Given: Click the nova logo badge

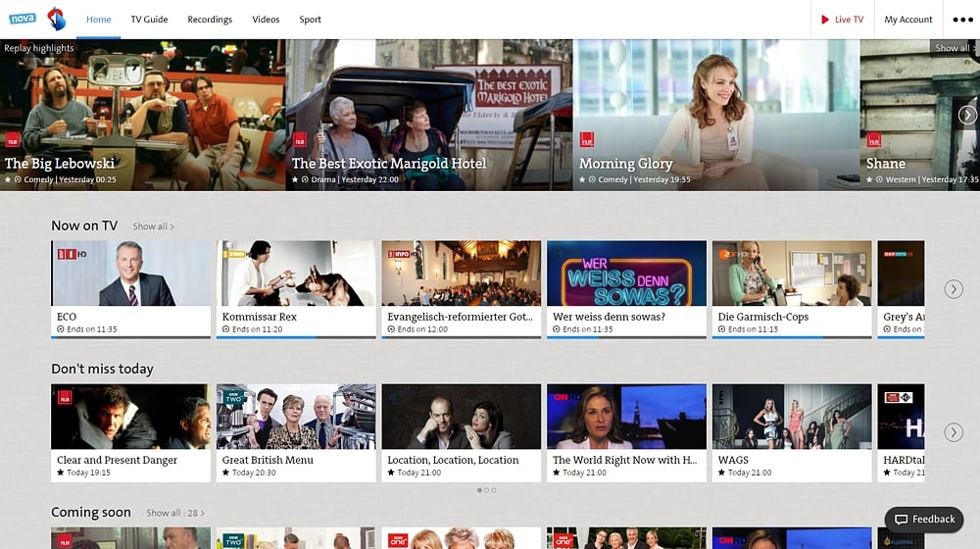Looking at the screenshot, I should click(23, 19).
